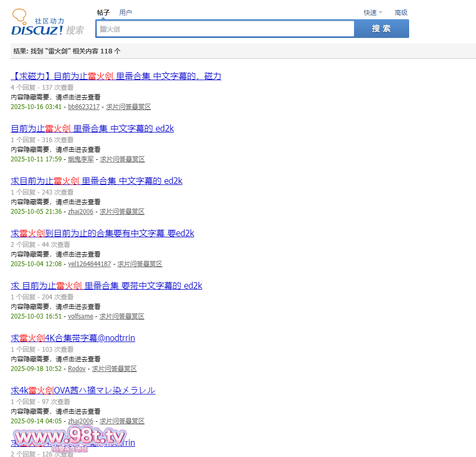The height and width of the screenshot is (457, 476).
Task: Click the Discuz! logo icon
Action: 47,22
